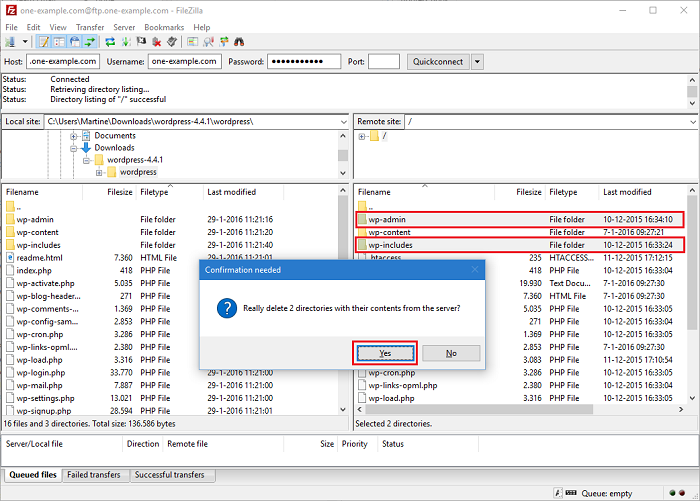Open the Transfer menu
This screenshot has width=700, height=501.
tap(90, 27)
